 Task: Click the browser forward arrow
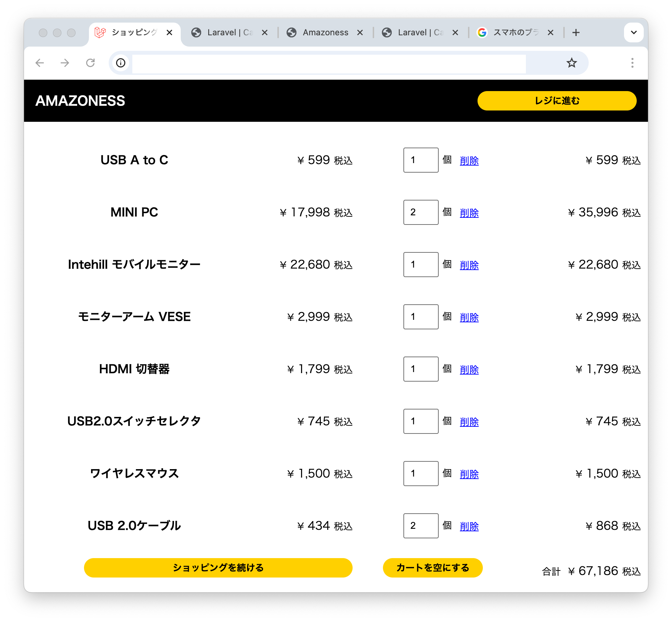tap(65, 63)
